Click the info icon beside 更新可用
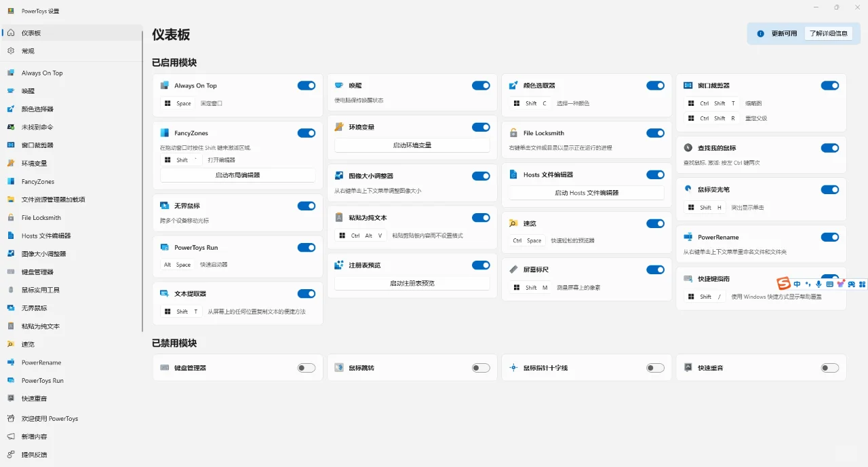 point(760,33)
